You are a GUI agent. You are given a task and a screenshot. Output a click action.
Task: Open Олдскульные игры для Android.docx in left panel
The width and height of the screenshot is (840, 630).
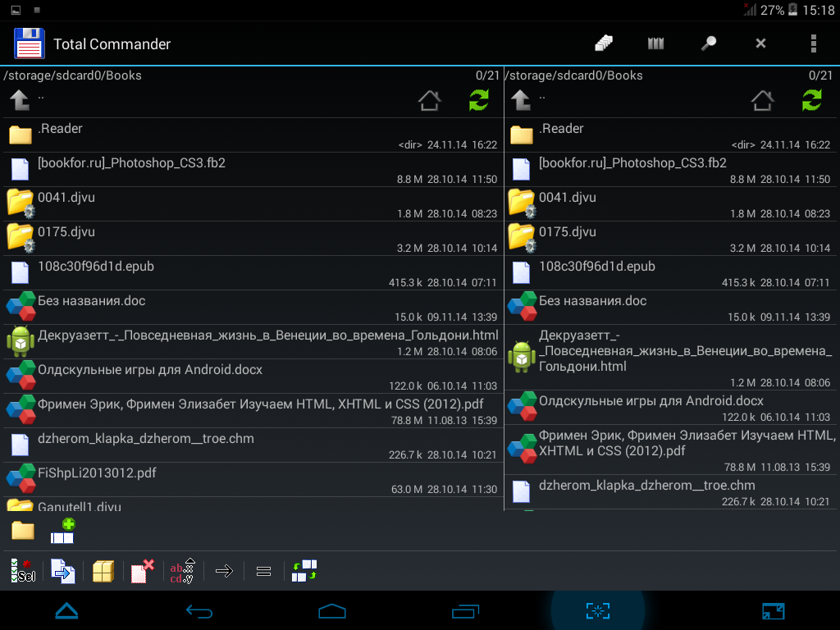[253, 377]
